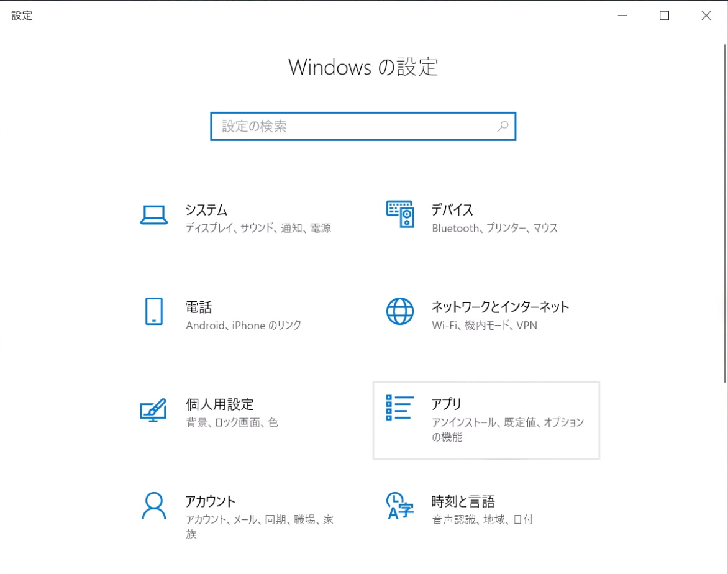Click the Wi-Fi、機内モード、VPN description
Viewport: 728px width, 574px height.
point(485,325)
